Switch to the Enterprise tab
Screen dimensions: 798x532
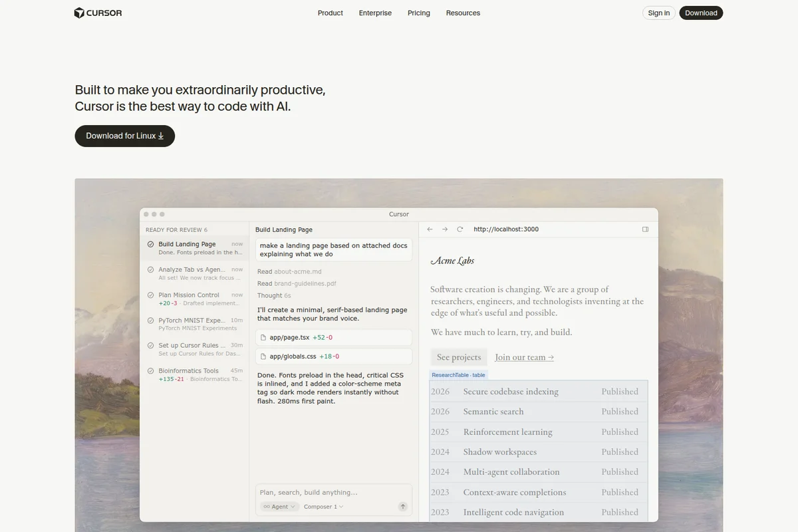[x=375, y=13]
